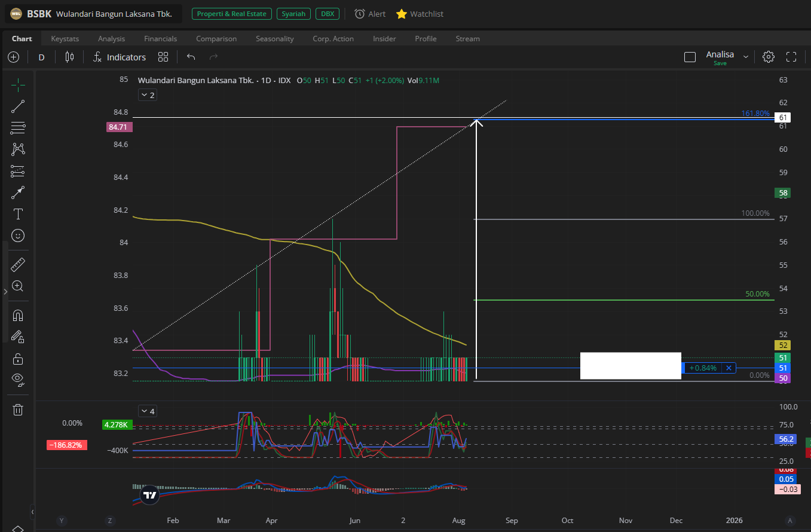811x532 pixels.
Task: Collapse the bottom panel arrow
Action: tap(32, 512)
